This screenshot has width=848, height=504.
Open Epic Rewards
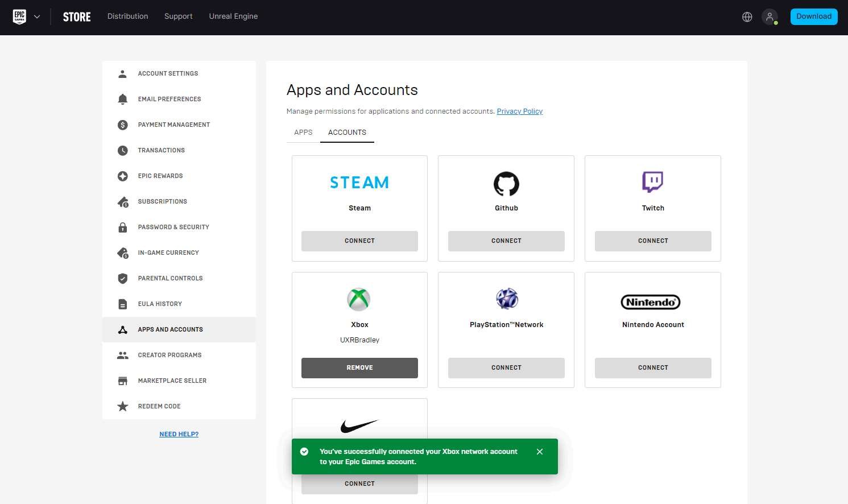coord(179,176)
